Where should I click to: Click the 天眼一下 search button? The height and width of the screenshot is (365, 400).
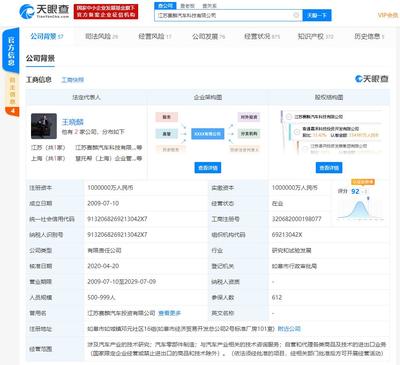pyautogui.click(x=317, y=15)
